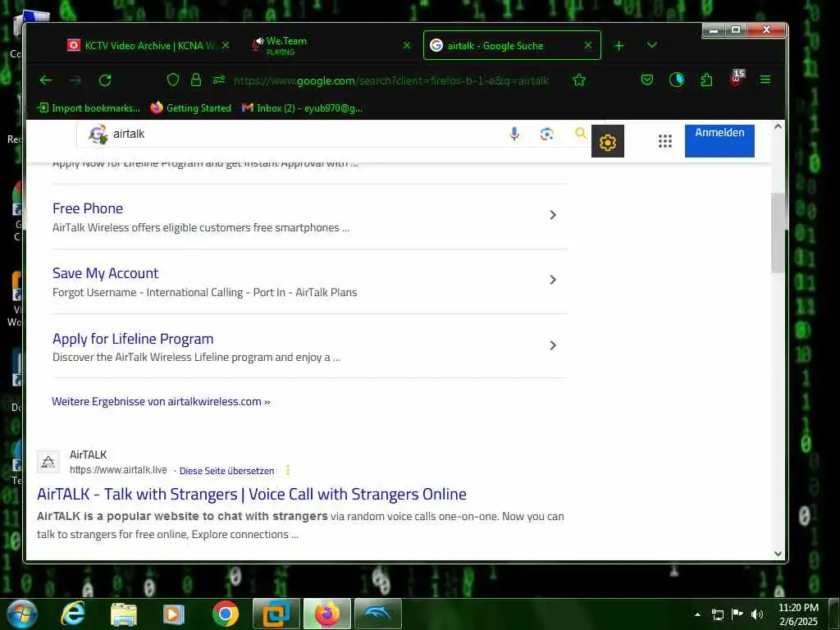This screenshot has width=840, height=630.
Task: Click the round green extension toolbar icon
Action: pyautogui.click(x=677, y=80)
